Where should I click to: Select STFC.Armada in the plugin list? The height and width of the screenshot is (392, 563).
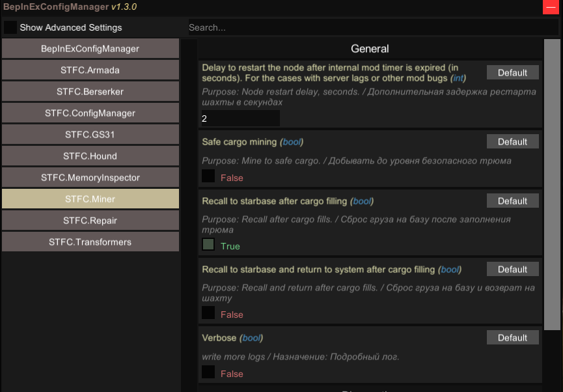[x=90, y=70]
